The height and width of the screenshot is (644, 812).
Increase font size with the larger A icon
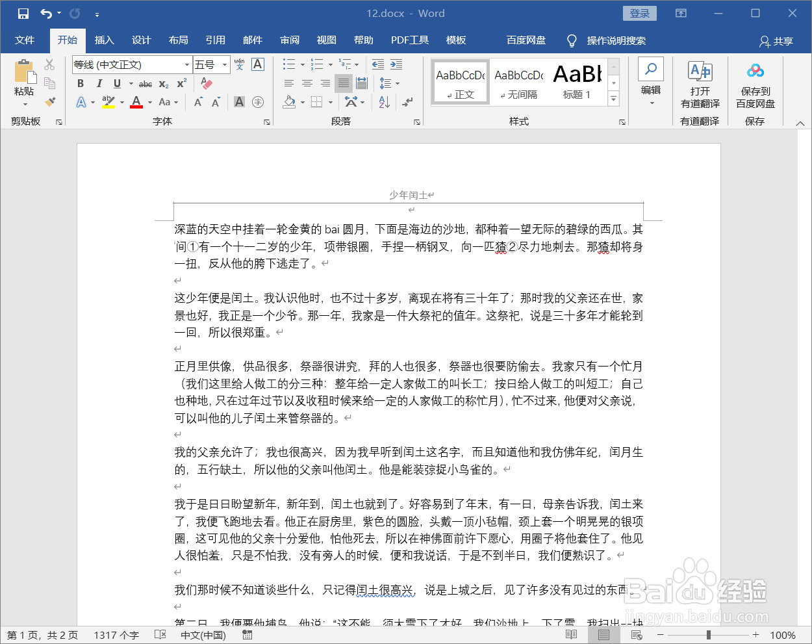(199, 102)
